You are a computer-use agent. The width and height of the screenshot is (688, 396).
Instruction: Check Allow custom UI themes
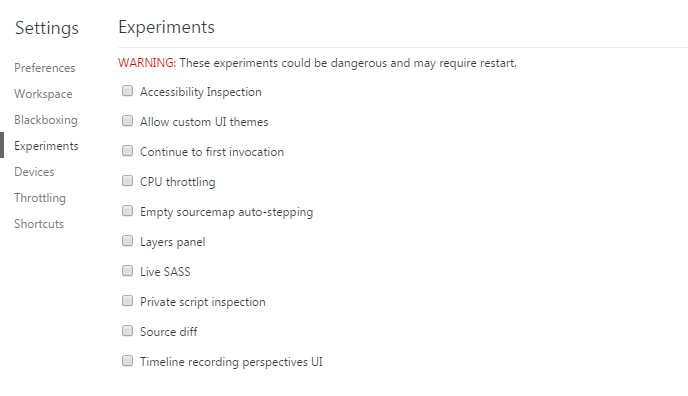click(127, 121)
